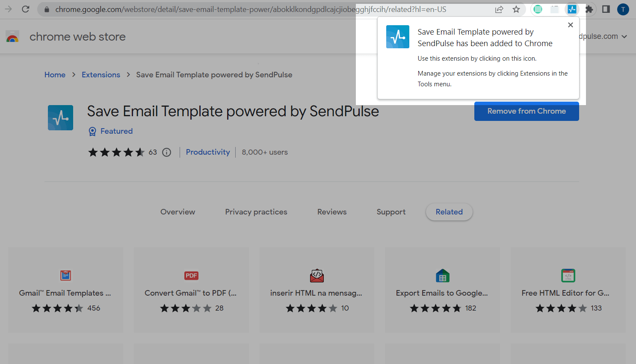636x364 pixels.
Task: Click the five-star rating of 63
Action: pyautogui.click(x=116, y=152)
